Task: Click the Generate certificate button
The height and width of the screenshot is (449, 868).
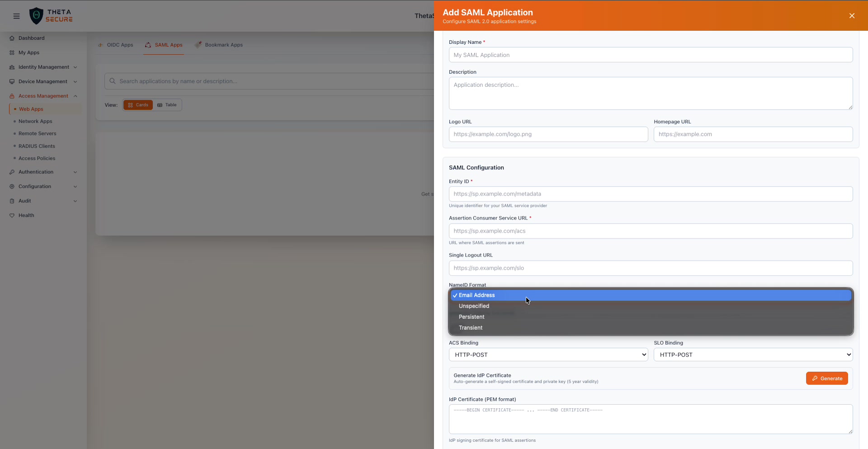Action: coord(826,379)
